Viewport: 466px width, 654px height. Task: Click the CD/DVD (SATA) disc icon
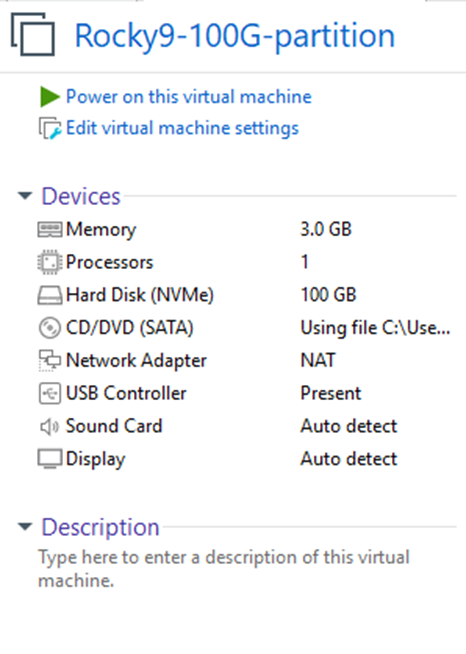click(50, 328)
